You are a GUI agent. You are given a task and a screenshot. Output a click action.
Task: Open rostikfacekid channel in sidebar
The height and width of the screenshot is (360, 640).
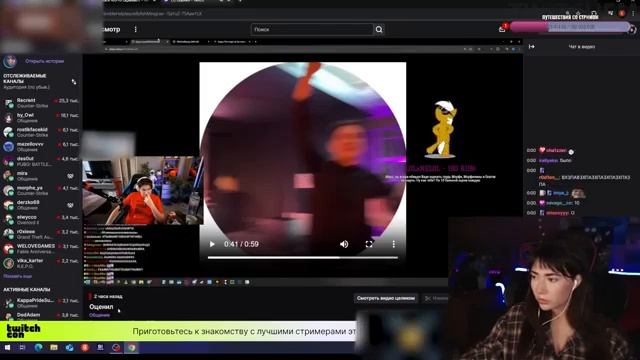41,132
